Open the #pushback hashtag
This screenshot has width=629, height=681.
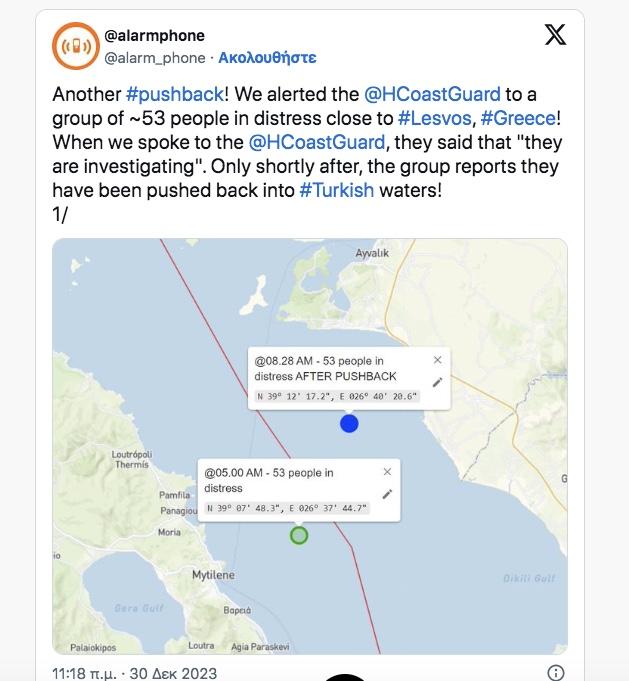tap(175, 94)
